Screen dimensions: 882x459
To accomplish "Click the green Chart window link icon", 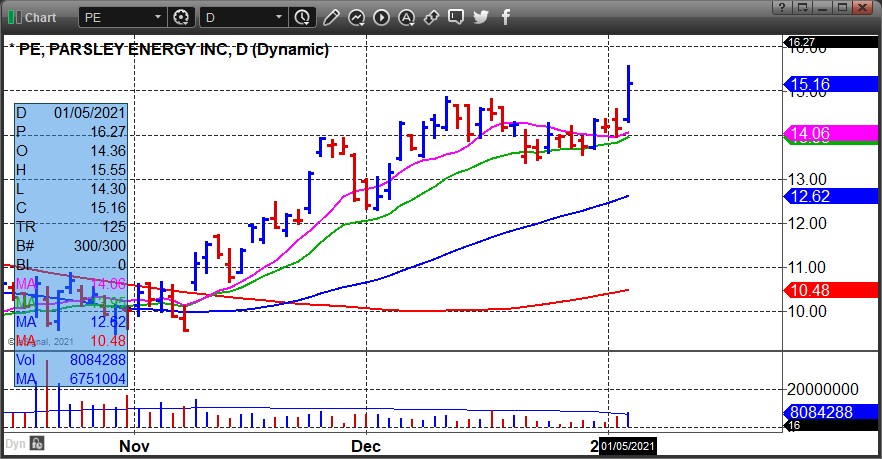I will pos(15,17).
